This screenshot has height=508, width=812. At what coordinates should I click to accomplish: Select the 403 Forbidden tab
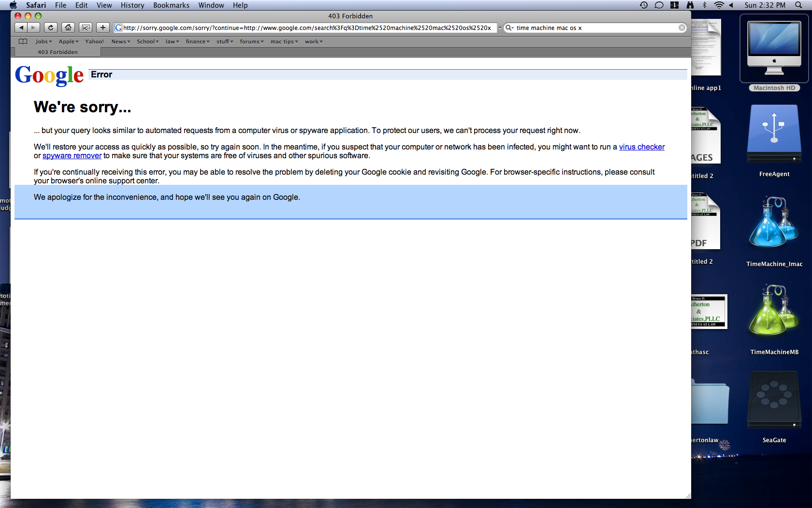tap(58, 52)
